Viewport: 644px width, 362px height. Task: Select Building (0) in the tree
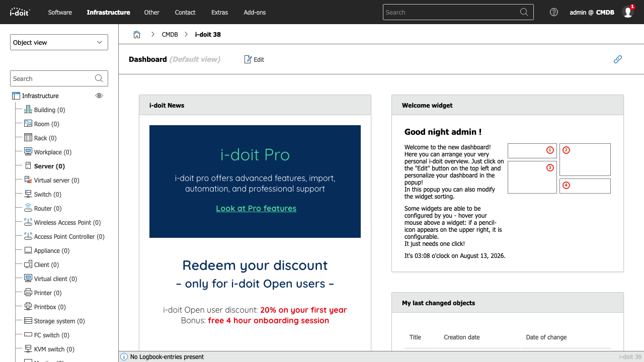click(x=49, y=110)
